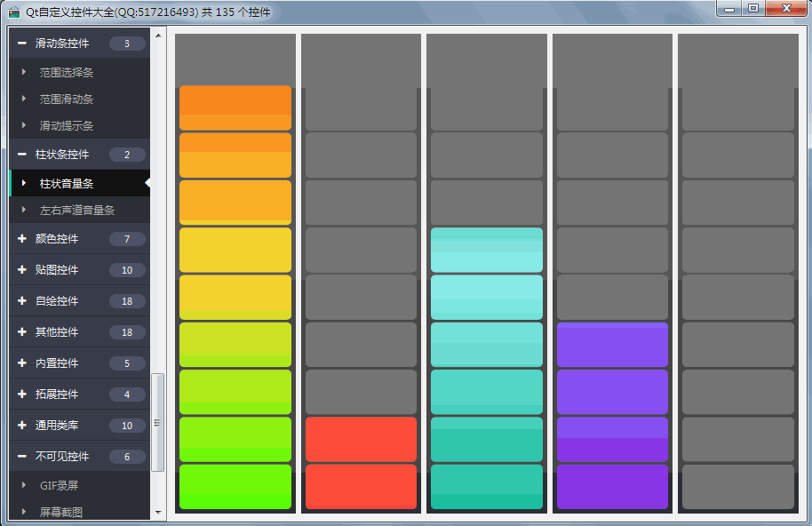Click the sidebar scrollbar up arrow
This screenshot has height=526, width=812.
158,36
